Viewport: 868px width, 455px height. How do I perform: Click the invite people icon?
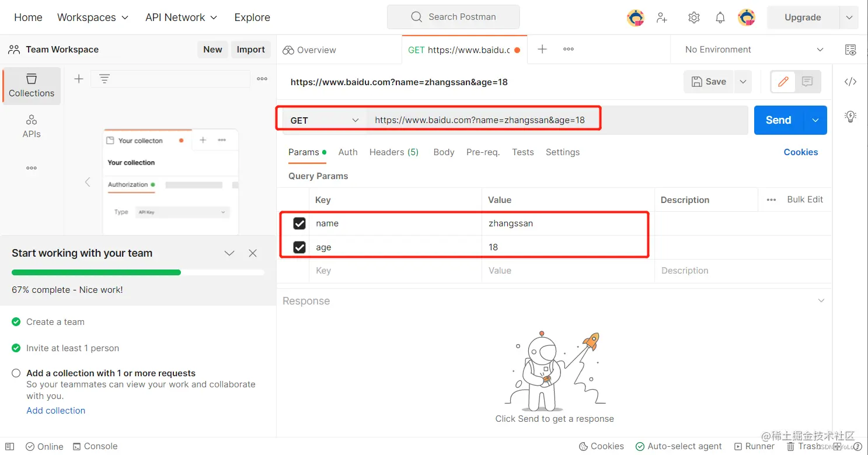point(661,17)
